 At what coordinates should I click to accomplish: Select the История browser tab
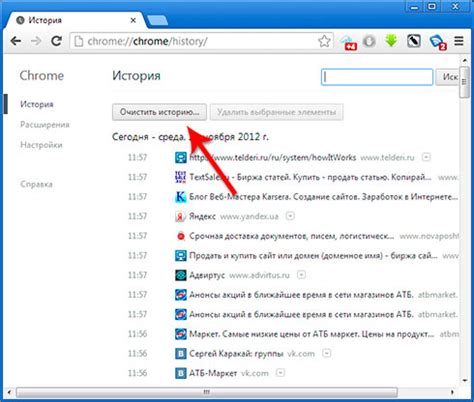coord(75,20)
